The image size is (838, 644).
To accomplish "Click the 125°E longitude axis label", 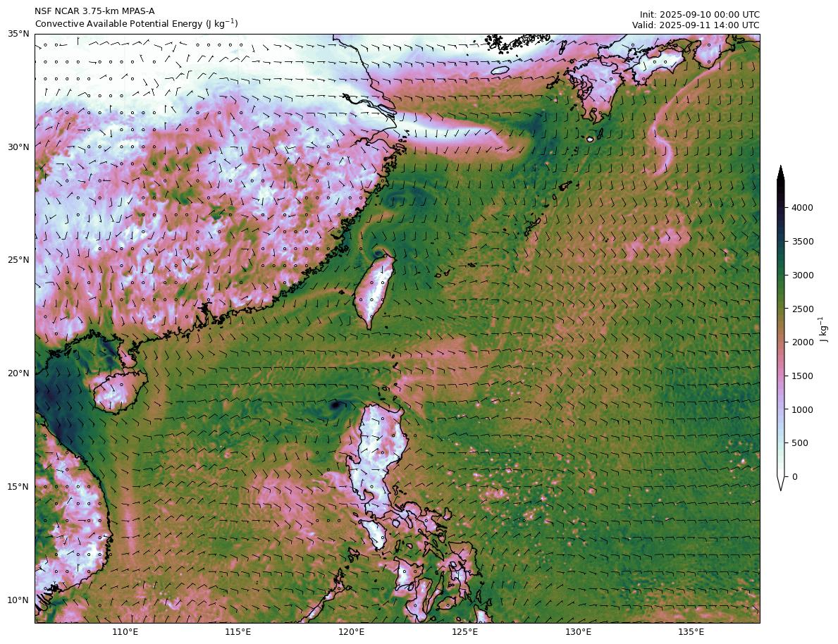I will [464, 631].
